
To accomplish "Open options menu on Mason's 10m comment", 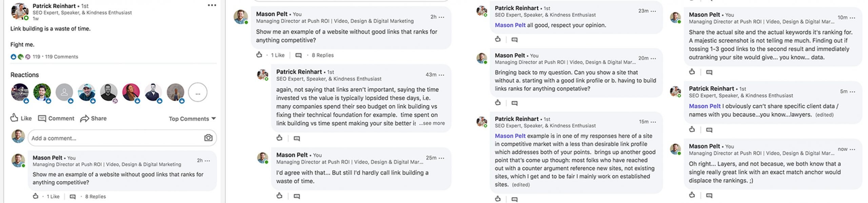I will 853,18.
